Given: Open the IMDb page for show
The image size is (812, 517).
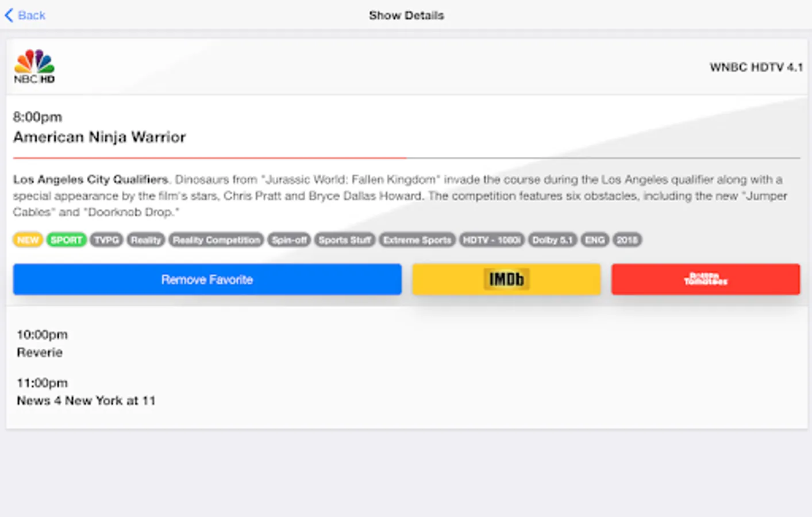Looking at the screenshot, I should tap(506, 279).
